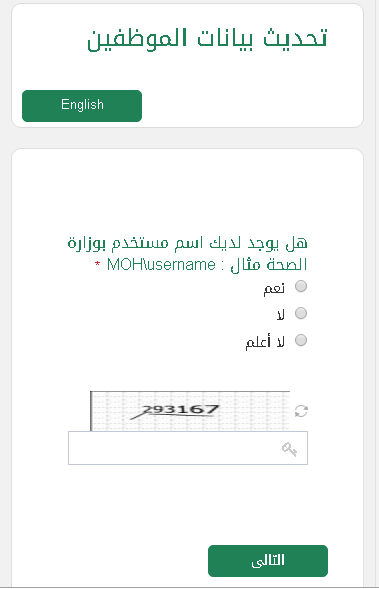
Task: Click the MOH\username example text
Action: coord(161,265)
